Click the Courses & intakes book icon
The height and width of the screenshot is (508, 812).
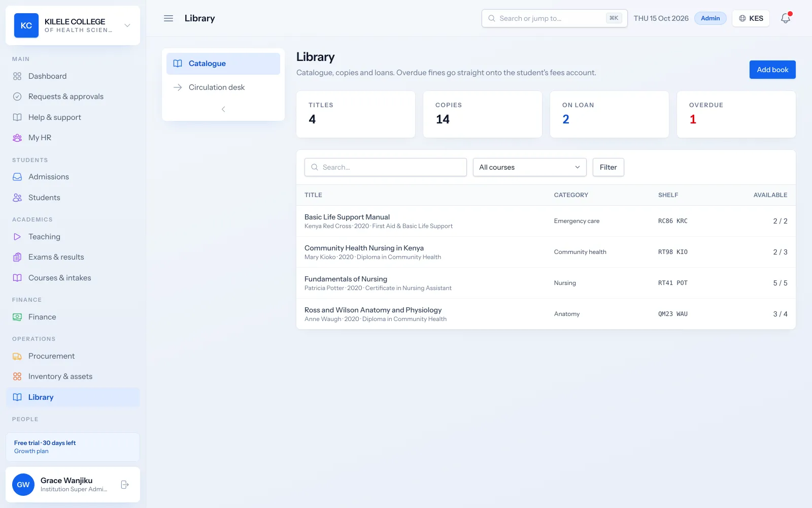(17, 278)
